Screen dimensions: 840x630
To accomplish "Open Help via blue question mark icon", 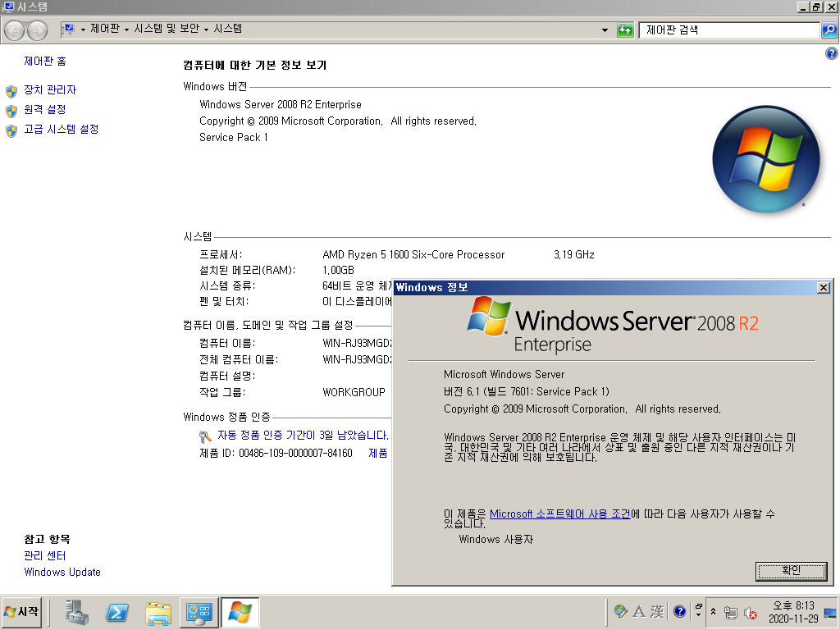I will point(832,53).
